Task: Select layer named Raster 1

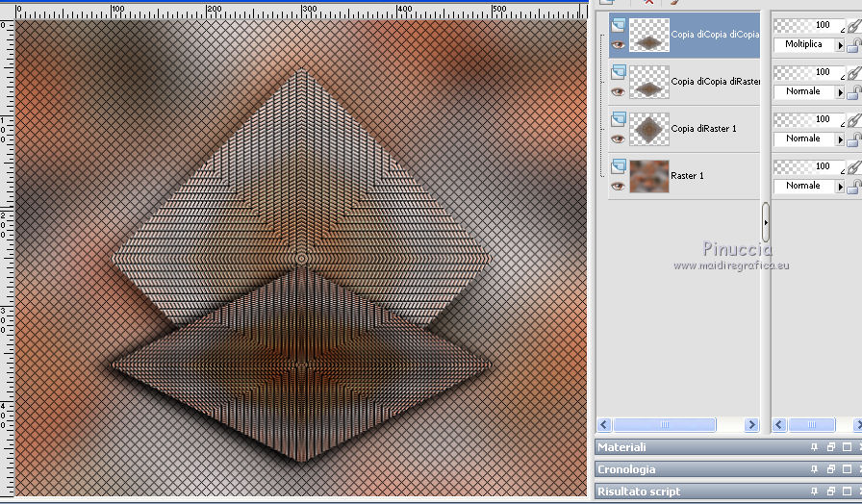Action: [687, 176]
